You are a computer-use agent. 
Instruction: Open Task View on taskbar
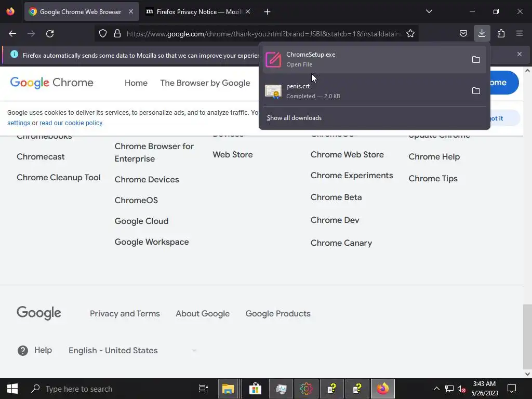tap(204, 389)
